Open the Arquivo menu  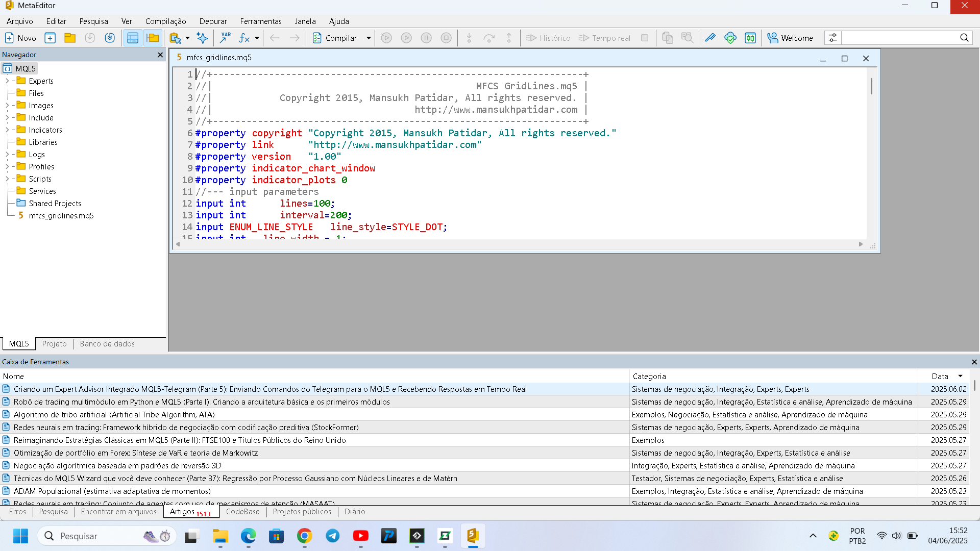[20, 21]
